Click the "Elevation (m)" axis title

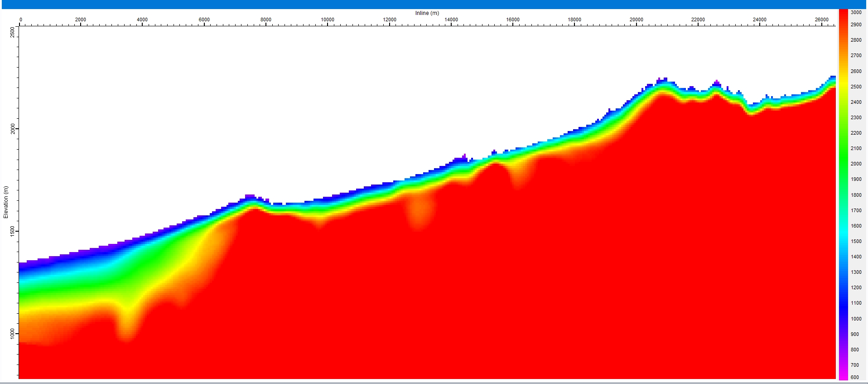(x=6, y=202)
